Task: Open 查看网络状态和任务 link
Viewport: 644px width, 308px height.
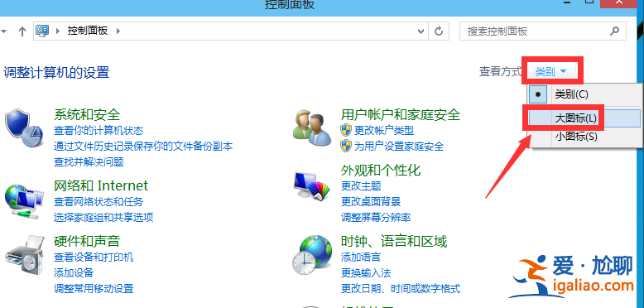Action: (99, 202)
